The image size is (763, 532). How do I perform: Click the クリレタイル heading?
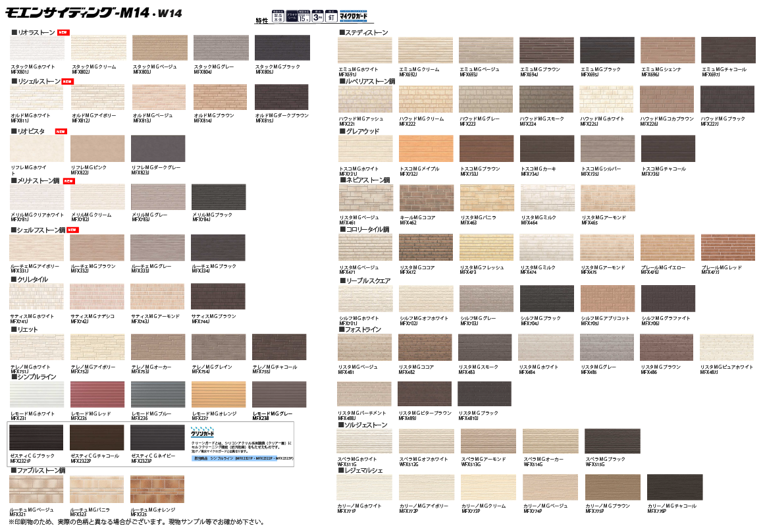point(30,279)
